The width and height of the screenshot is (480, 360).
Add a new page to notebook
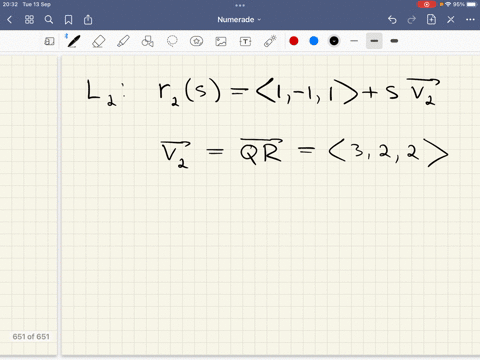point(431,19)
